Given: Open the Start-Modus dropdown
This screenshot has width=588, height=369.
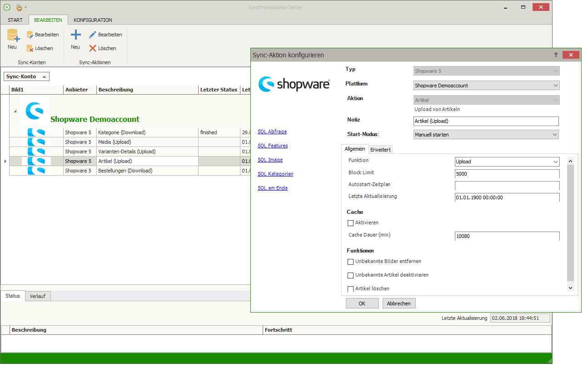Looking at the screenshot, I should click(x=554, y=135).
